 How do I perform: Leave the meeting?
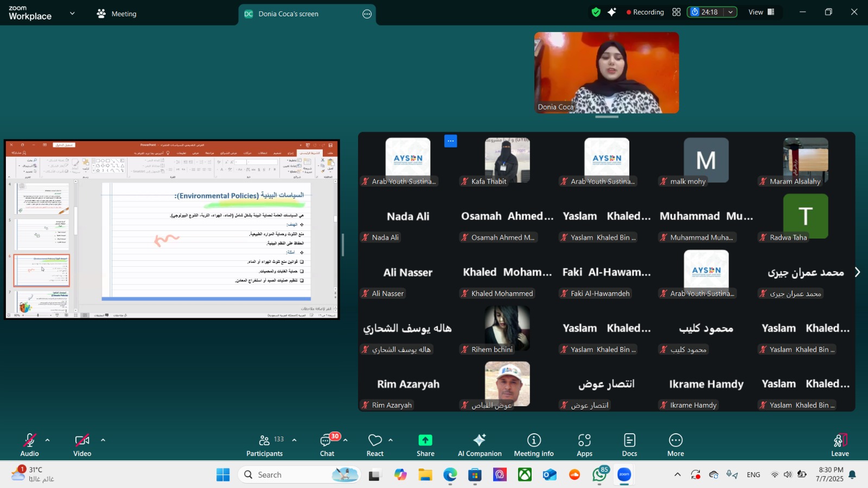pyautogui.click(x=840, y=445)
